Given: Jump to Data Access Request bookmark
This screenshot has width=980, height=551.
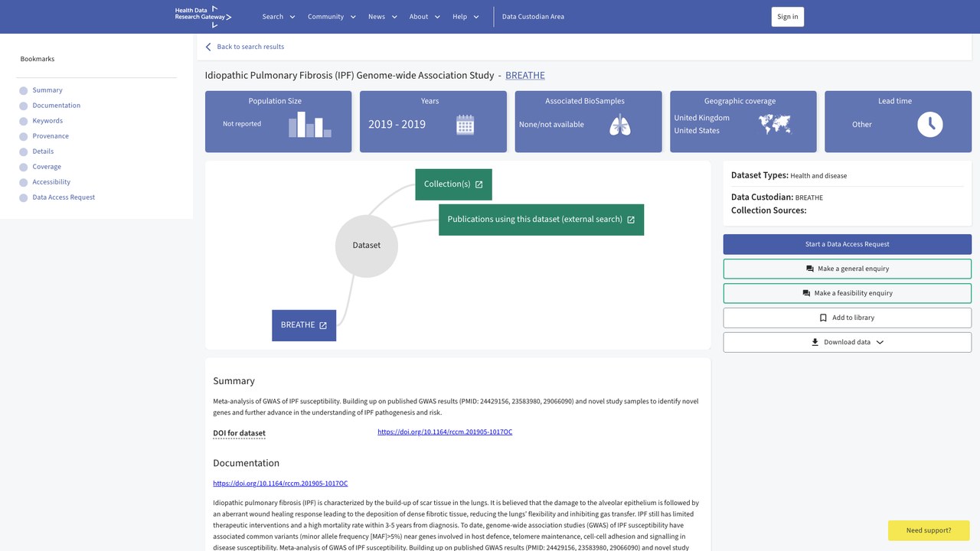Looking at the screenshot, I should coord(64,197).
